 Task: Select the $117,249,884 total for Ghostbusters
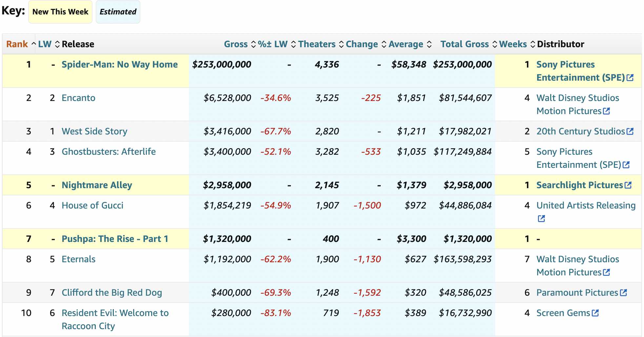[463, 152]
